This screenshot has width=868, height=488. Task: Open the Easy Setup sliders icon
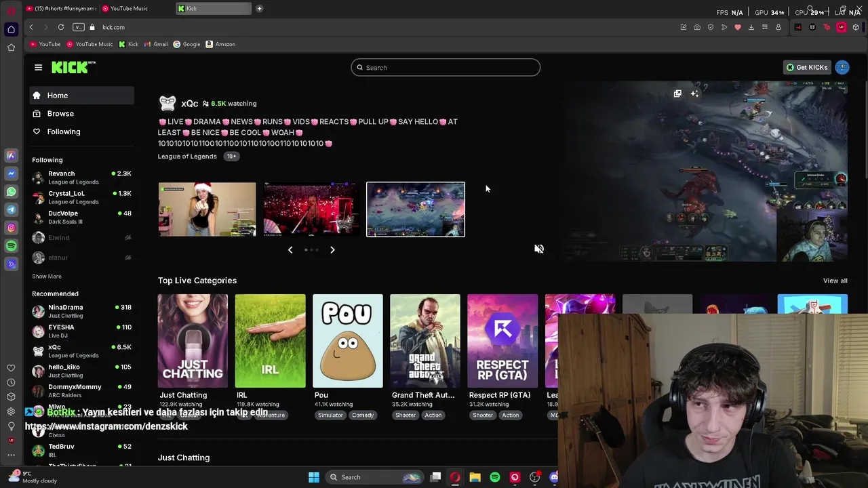pyautogui.click(x=765, y=27)
